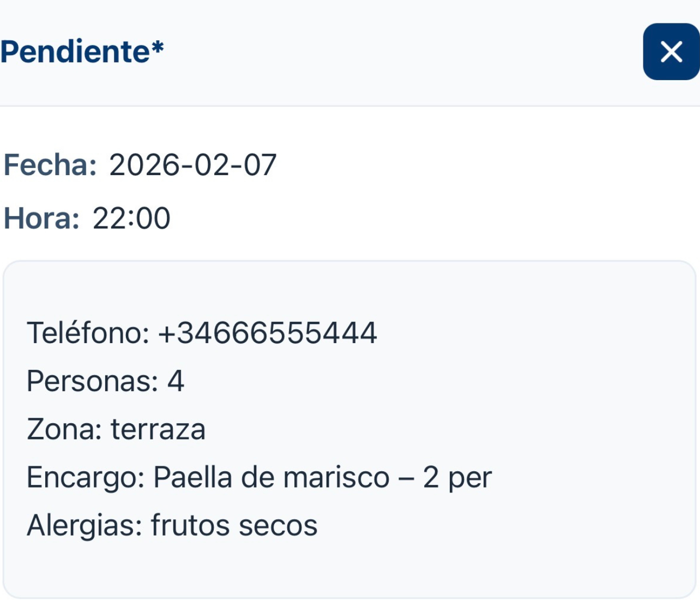Select the guest count 4

pos(176,381)
